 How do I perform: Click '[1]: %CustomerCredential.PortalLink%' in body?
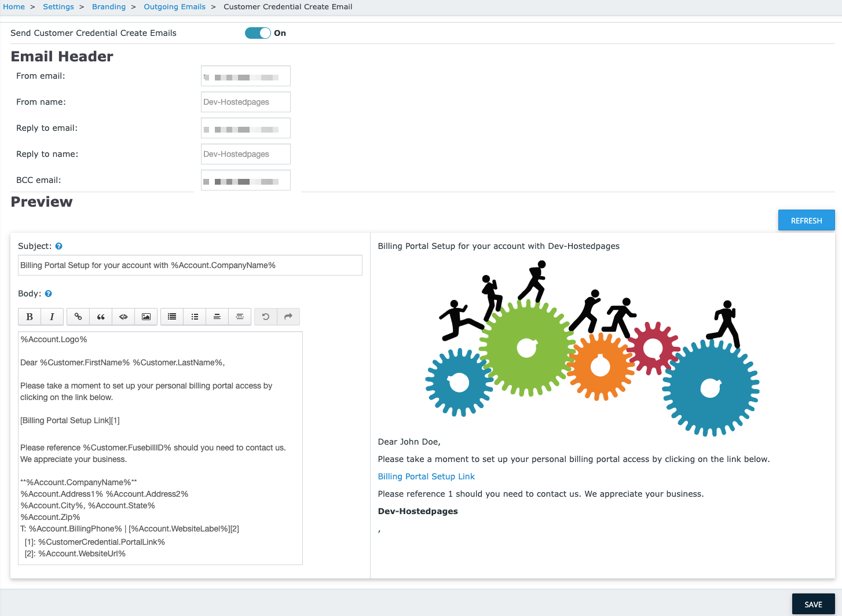(95, 542)
